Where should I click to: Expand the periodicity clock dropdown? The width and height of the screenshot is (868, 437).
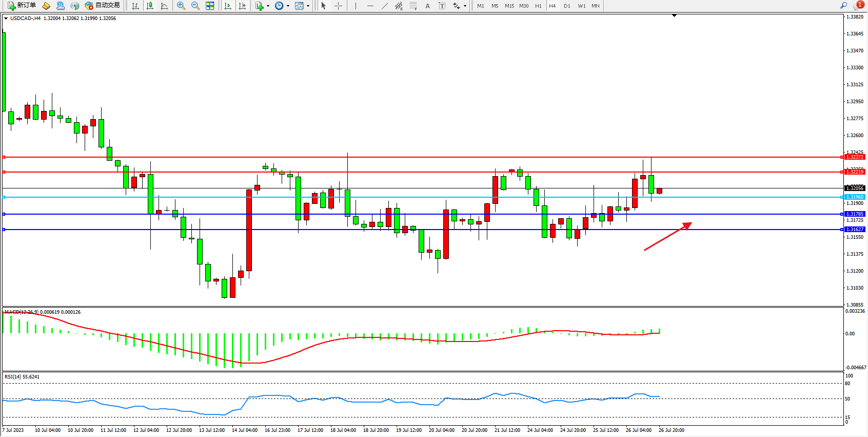(x=288, y=6)
